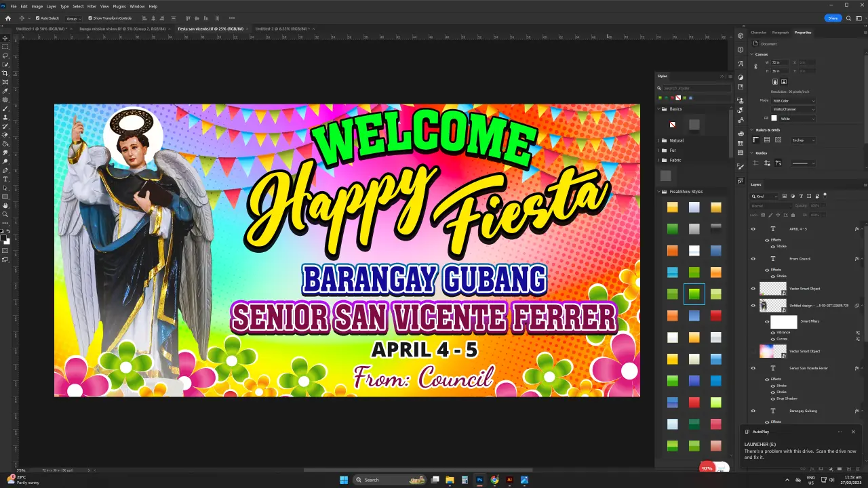Hide the APRIL 4 - 5 layer

753,229
